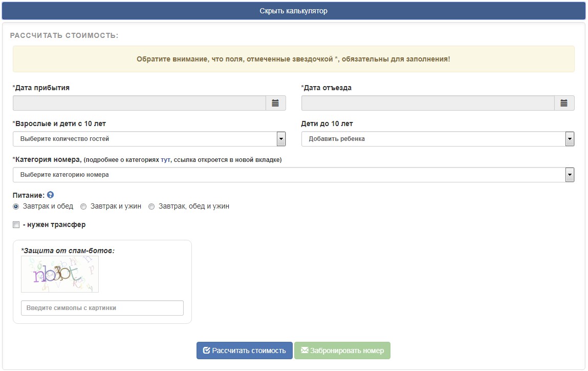
Task: Click the Дата отъезда date field
Action: (x=428, y=104)
